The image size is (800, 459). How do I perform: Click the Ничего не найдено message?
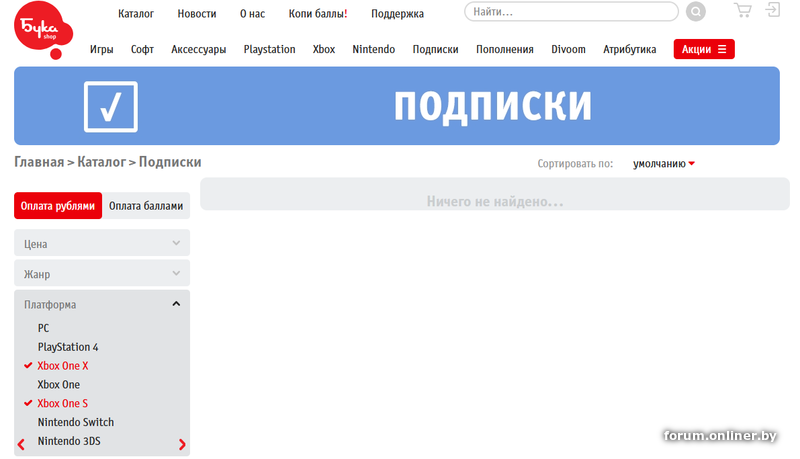pyautogui.click(x=495, y=201)
